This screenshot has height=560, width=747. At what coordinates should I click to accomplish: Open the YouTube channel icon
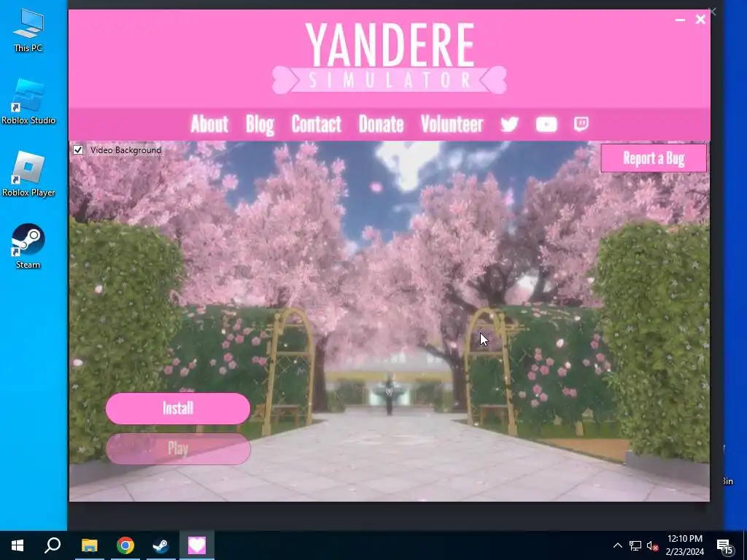click(546, 124)
